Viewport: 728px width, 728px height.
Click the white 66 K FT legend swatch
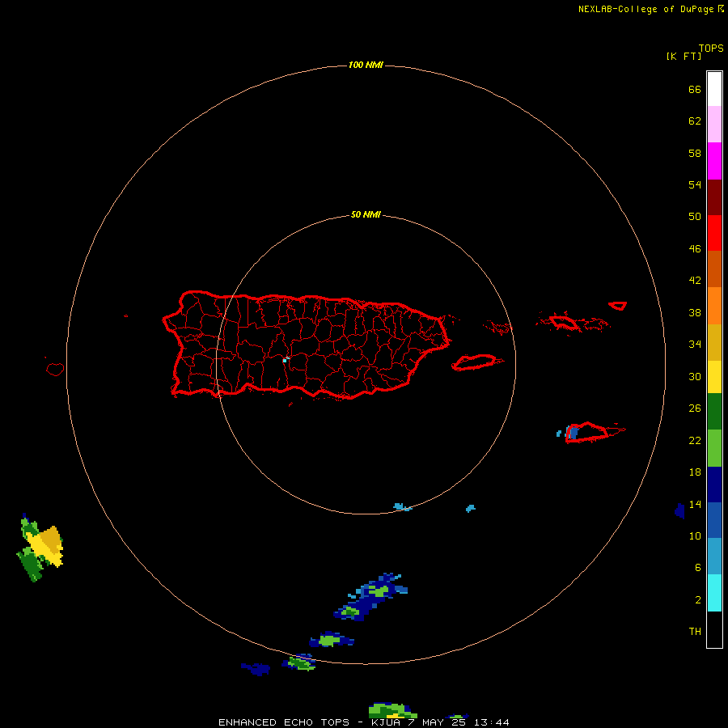tap(714, 89)
